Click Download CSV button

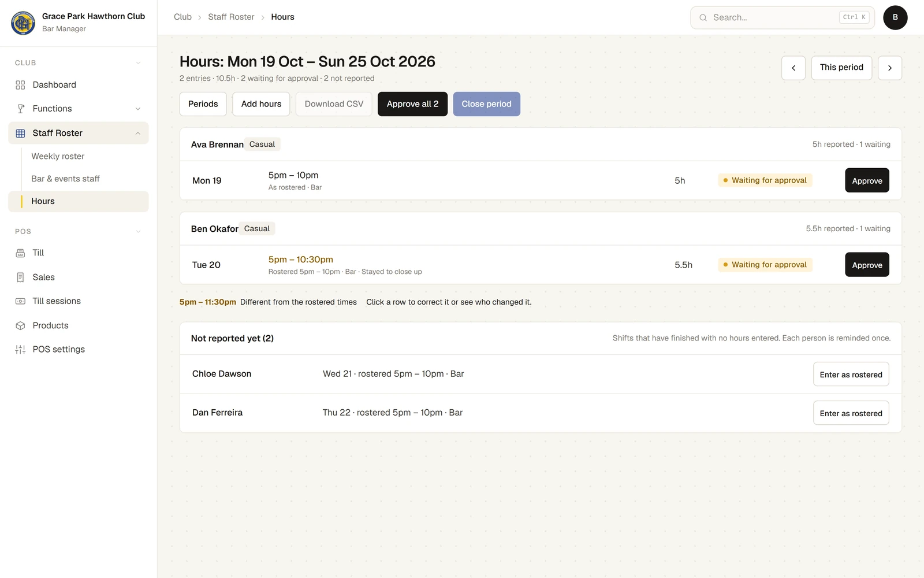click(x=334, y=104)
